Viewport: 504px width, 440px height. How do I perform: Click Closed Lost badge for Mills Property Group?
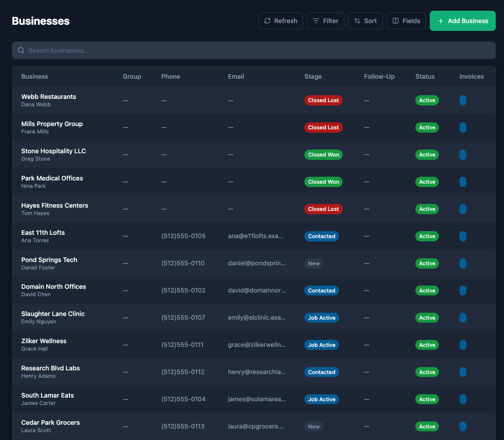[x=323, y=127]
